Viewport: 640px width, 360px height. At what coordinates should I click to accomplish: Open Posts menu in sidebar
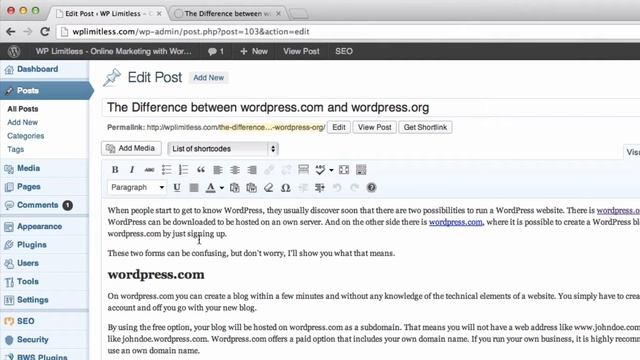coord(44,91)
